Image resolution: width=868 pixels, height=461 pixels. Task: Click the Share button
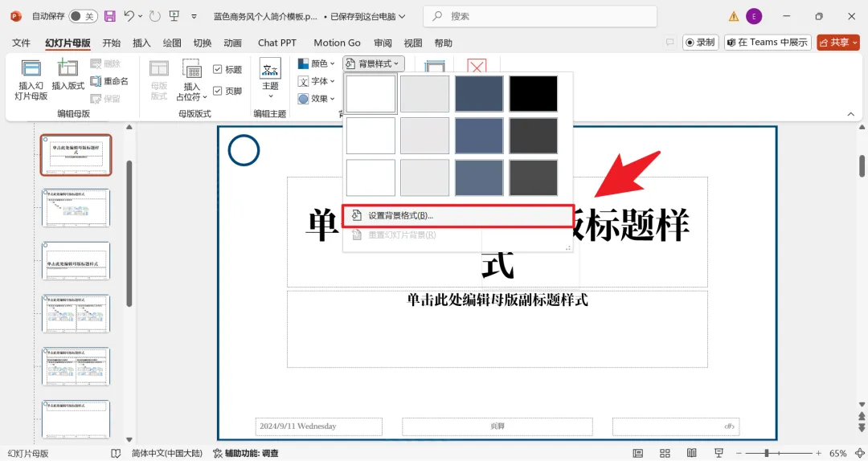click(838, 43)
